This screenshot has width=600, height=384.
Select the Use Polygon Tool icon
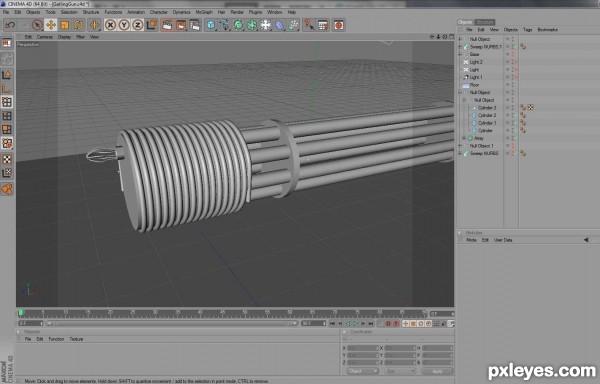(x=7, y=129)
